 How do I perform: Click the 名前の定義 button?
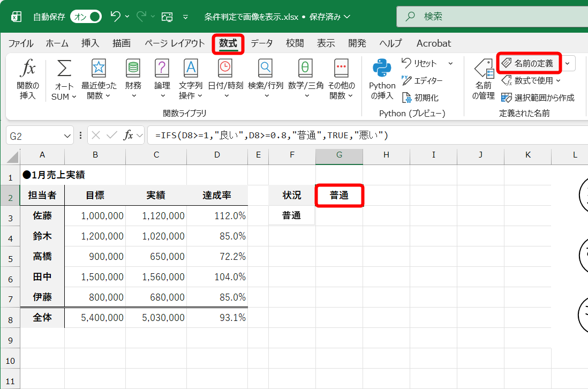[529, 63]
